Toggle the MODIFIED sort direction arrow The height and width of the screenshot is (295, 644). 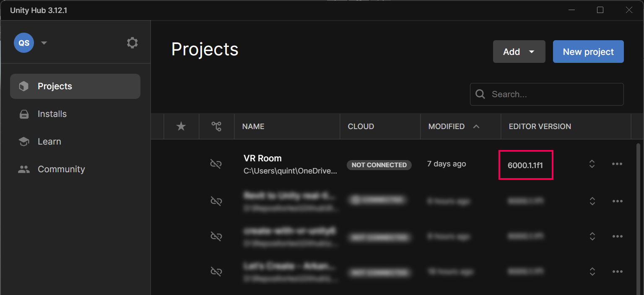click(x=476, y=126)
